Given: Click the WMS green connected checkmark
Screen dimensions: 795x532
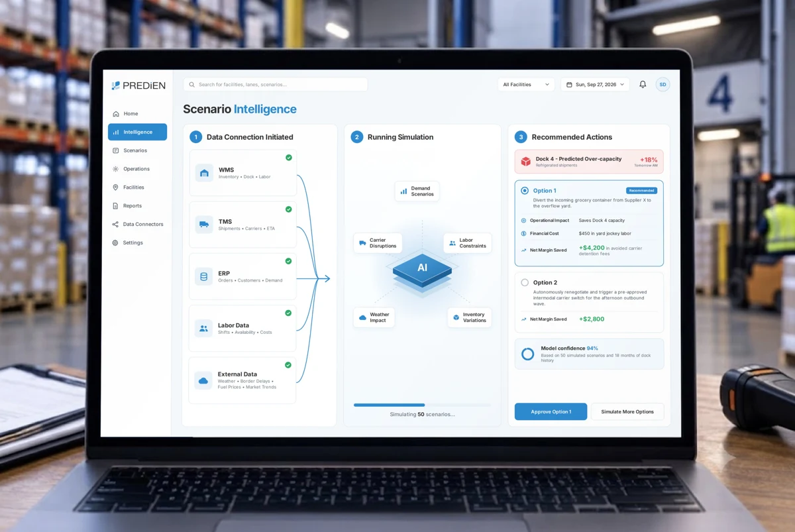Looking at the screenshot, I should click(289, 158).
